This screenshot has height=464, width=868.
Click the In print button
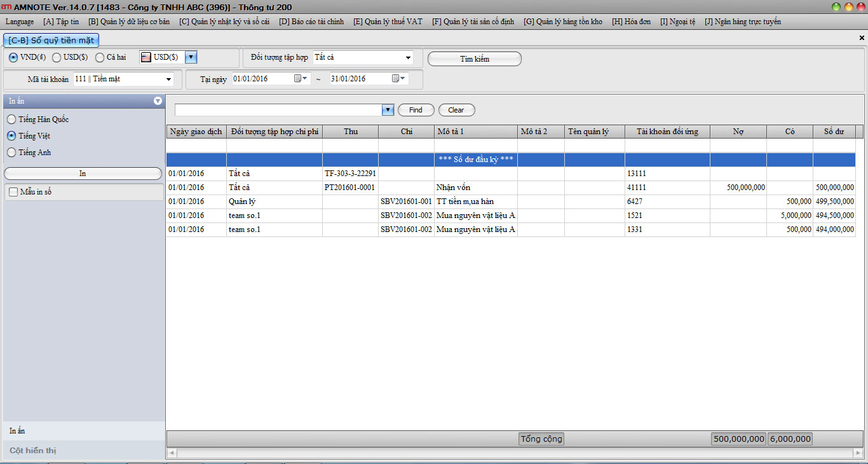(83, 174)
